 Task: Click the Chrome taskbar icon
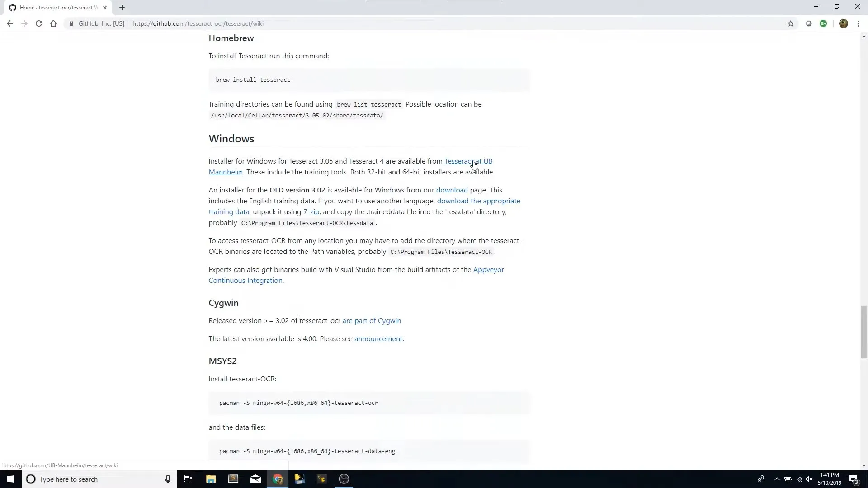click(x=277, y=479)
